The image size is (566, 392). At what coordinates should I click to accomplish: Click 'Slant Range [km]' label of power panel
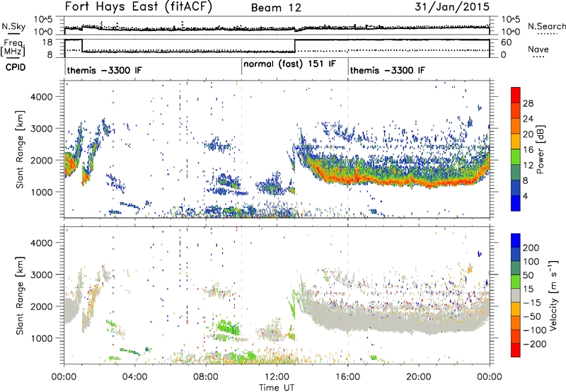tap(20, 149)
